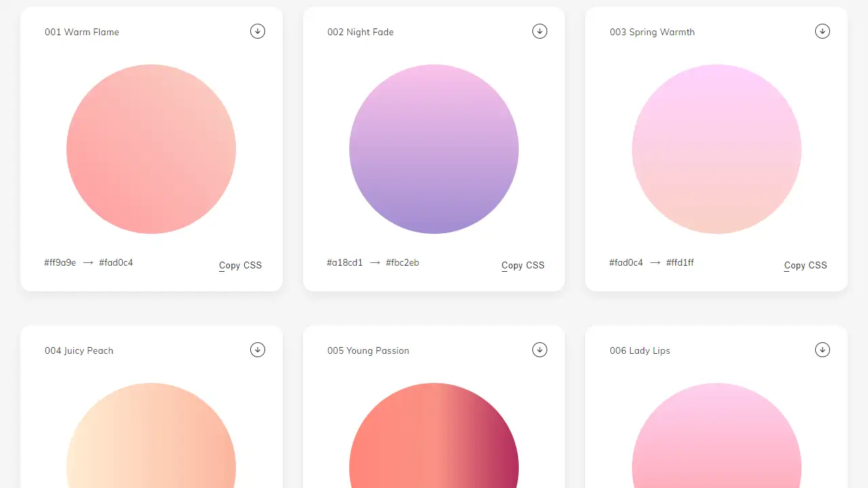Click the download icon on Young Passion card

(540, 350)
